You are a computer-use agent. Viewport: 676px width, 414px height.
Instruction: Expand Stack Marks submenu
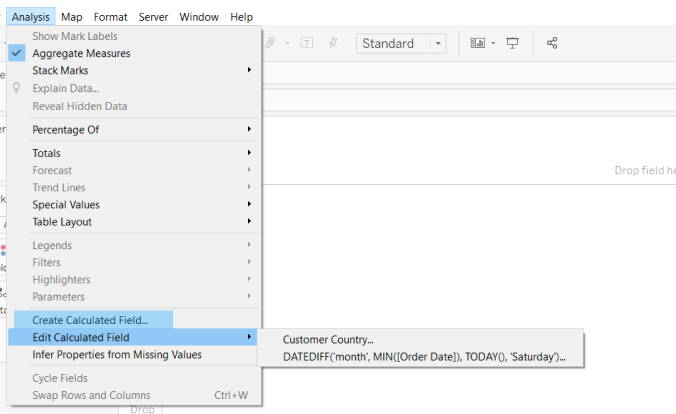[134, 70]
